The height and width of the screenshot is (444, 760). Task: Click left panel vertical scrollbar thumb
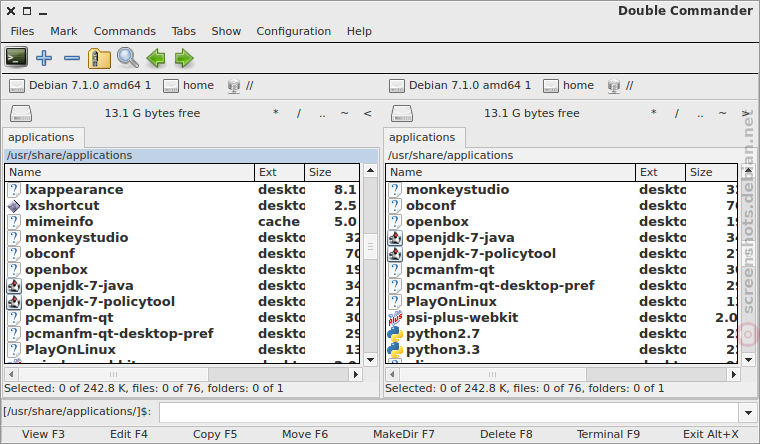point(370,247)
